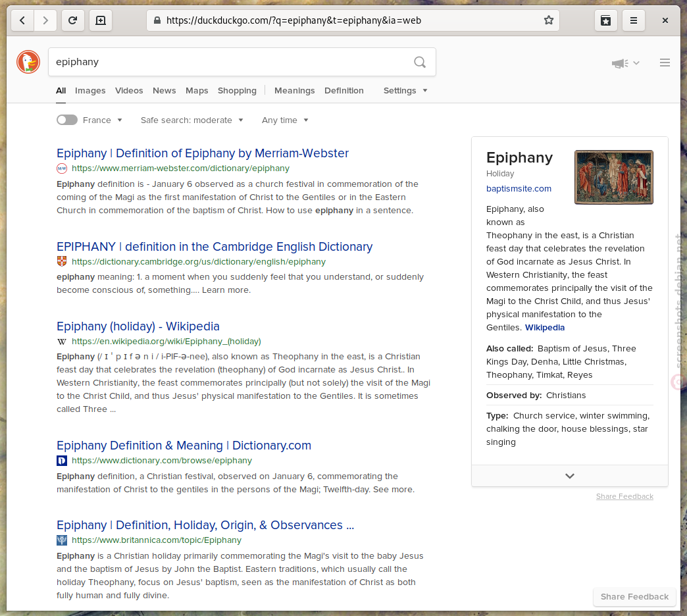687x616 pixels.
Task: Click the search magnifier button
Action: click(420, 63)
